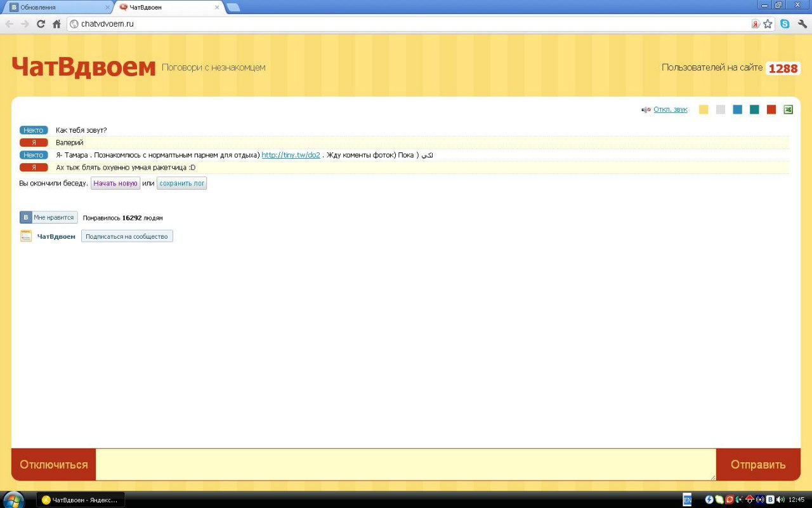Image resolution: width=812 pixels, height=508 pixels.
Task: Click the ЧатВдвоем community logo icon
Action: [x=26, y=236]
